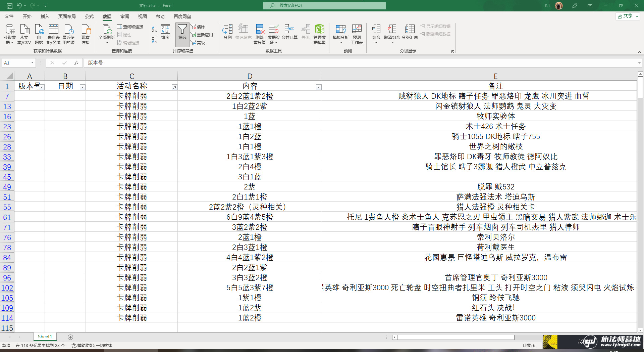This screenshot has width=644, height=352.
Task: Click the Save icon in title bar
Action: tap(10, 6)
